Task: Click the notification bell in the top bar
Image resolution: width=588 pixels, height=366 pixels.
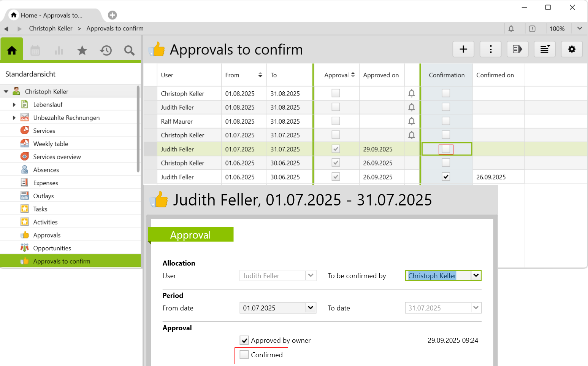Action: 511,29
